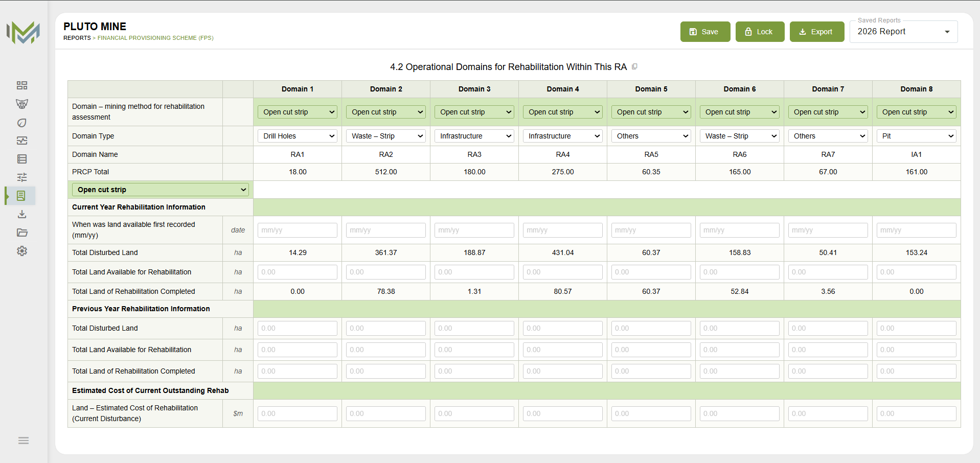
Task: Open Domain 1 mining method dropdown
Action: tap(298, 112)
